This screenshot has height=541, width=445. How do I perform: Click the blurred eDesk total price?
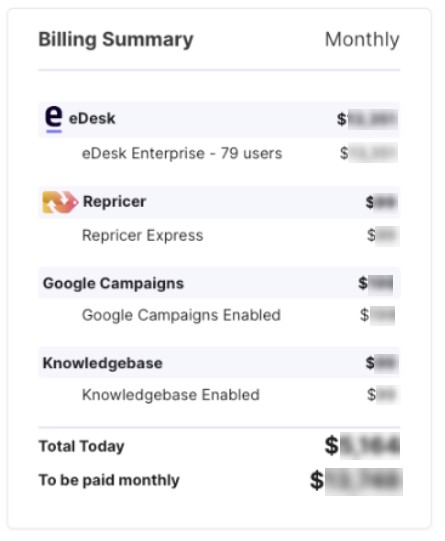pos(367,119)
